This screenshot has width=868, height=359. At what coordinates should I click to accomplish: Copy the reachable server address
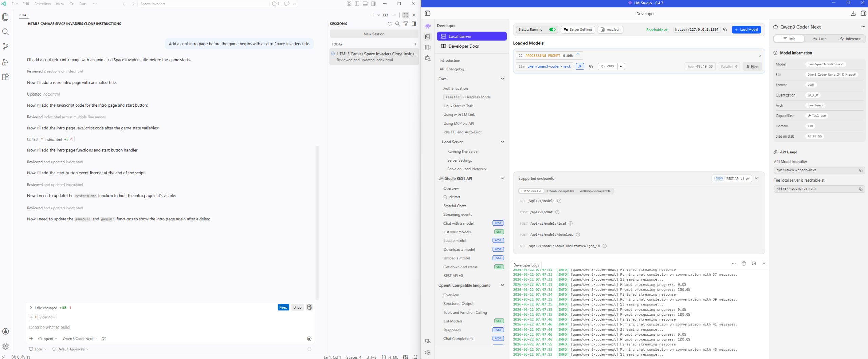(725, 30)
